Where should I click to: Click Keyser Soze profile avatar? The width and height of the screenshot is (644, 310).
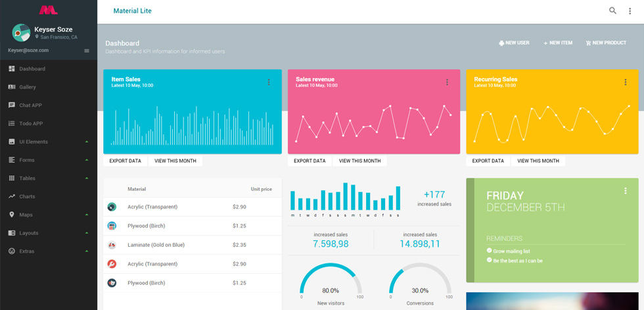21,33
